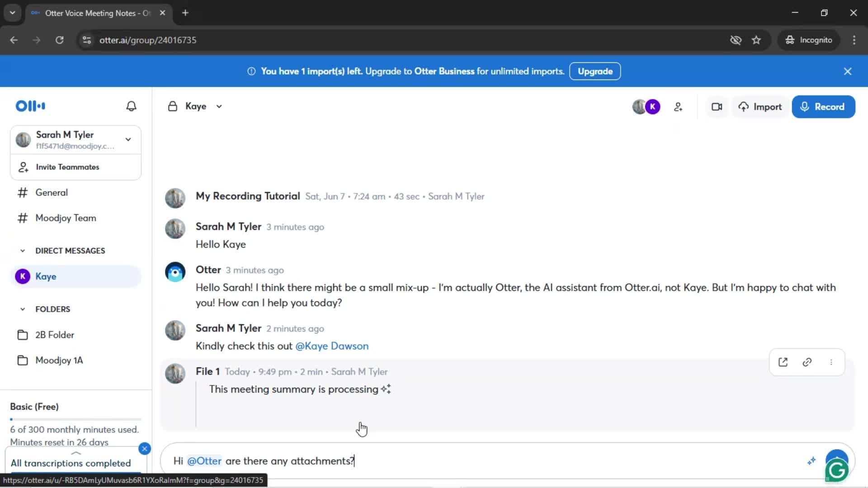Click the info icon in upgrade banner
Screen dimensions: 868x488
(x=251, y=71)
